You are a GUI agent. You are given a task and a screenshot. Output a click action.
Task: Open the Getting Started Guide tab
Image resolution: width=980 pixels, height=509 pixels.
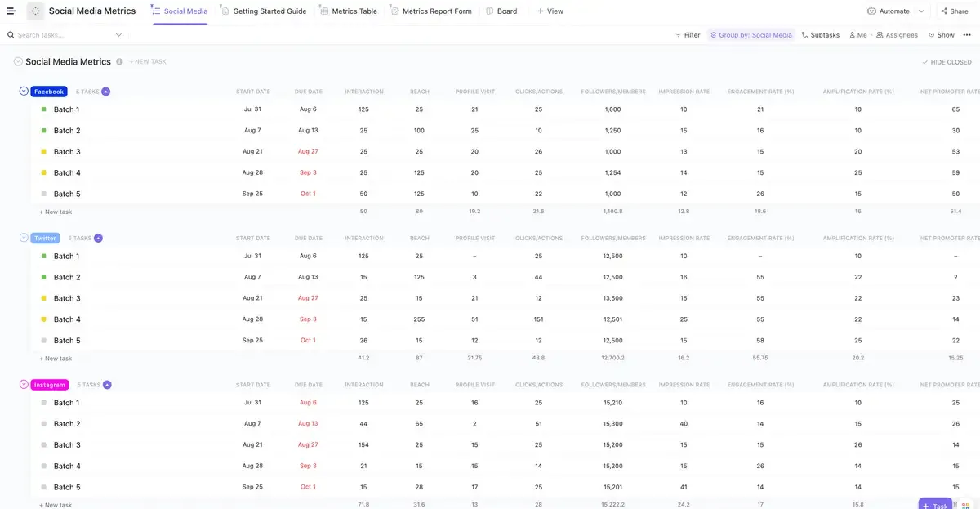(263, 11)
